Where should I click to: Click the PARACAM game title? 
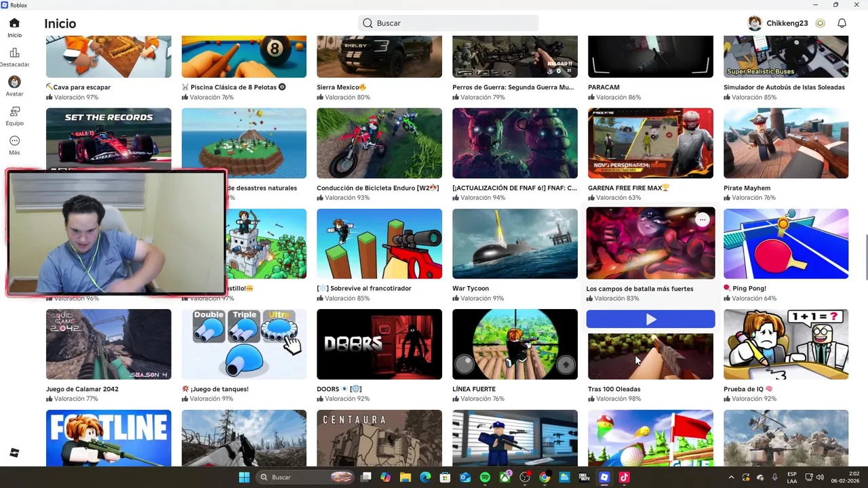tap(604, 87)
